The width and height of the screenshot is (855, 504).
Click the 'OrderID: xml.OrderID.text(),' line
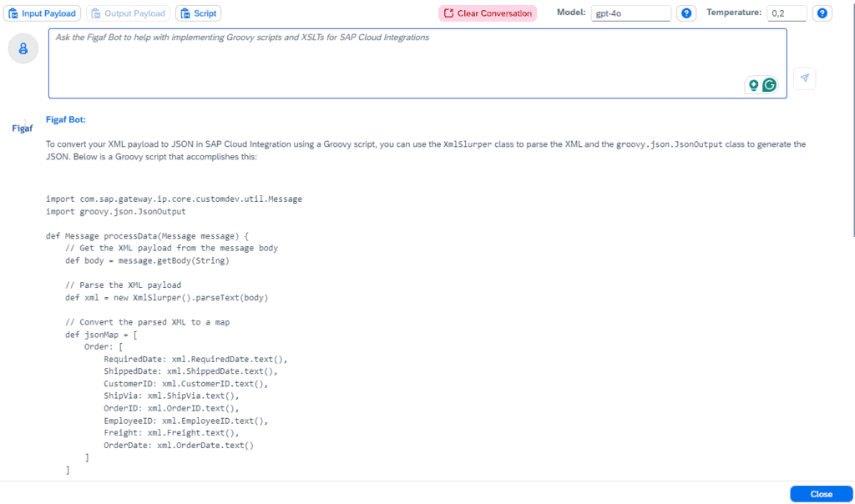(171, 408)
